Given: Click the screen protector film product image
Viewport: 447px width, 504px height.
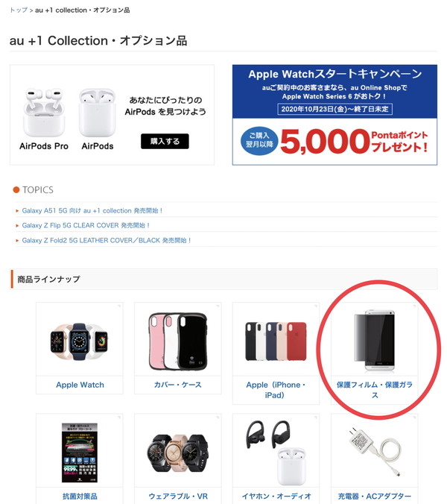Looking at the screenshot, I should tap(375, 341).
